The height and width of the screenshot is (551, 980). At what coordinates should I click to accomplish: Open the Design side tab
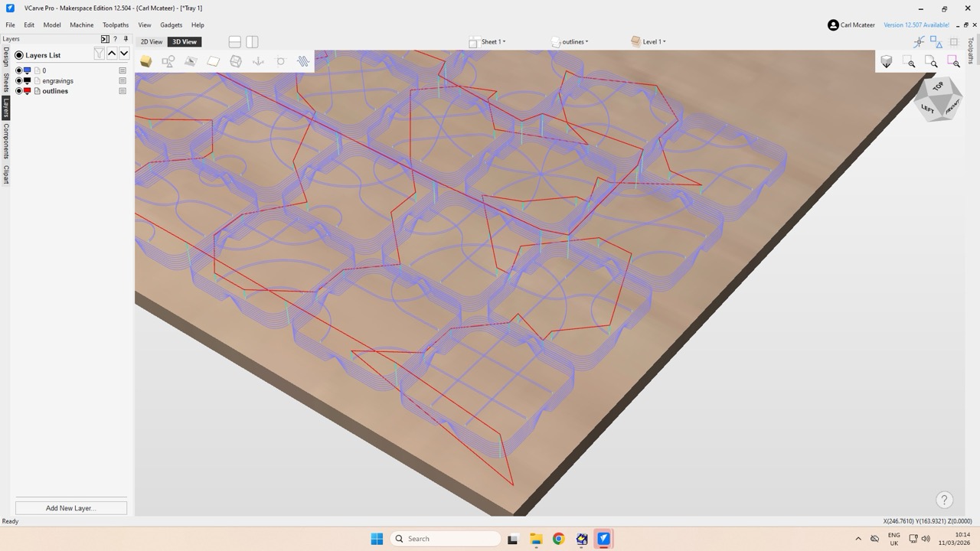[6, 57]
